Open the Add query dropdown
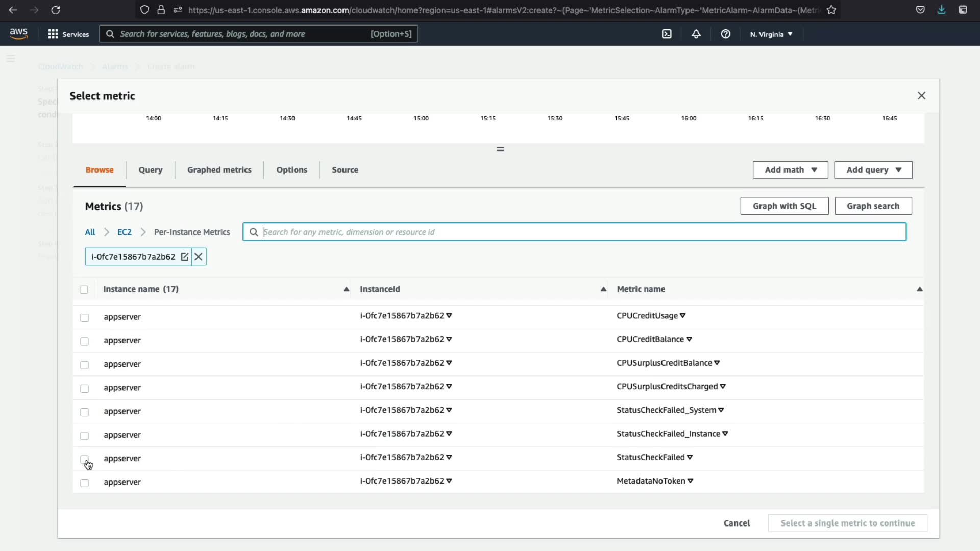Viewport: 980px width, 551px height. (873, 170)
